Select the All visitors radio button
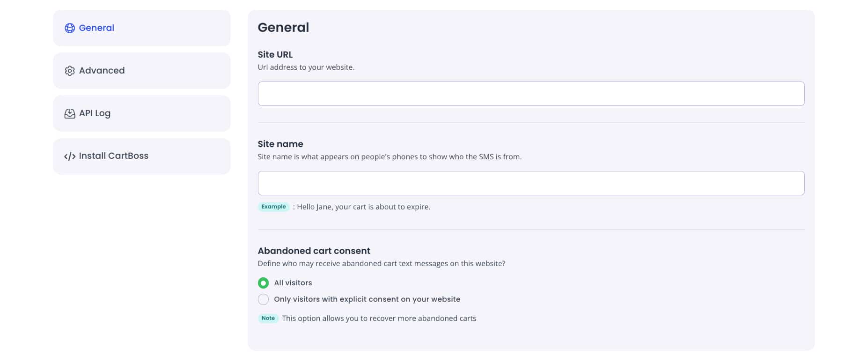The height and width of the screenshot is (364, 868). click(x=263, y=283)
